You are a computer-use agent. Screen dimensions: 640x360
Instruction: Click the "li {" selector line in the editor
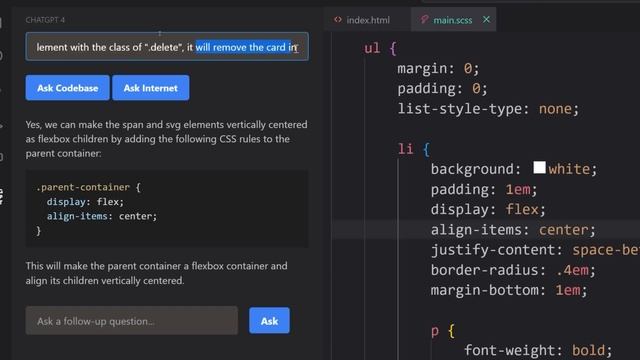(413, 149)
